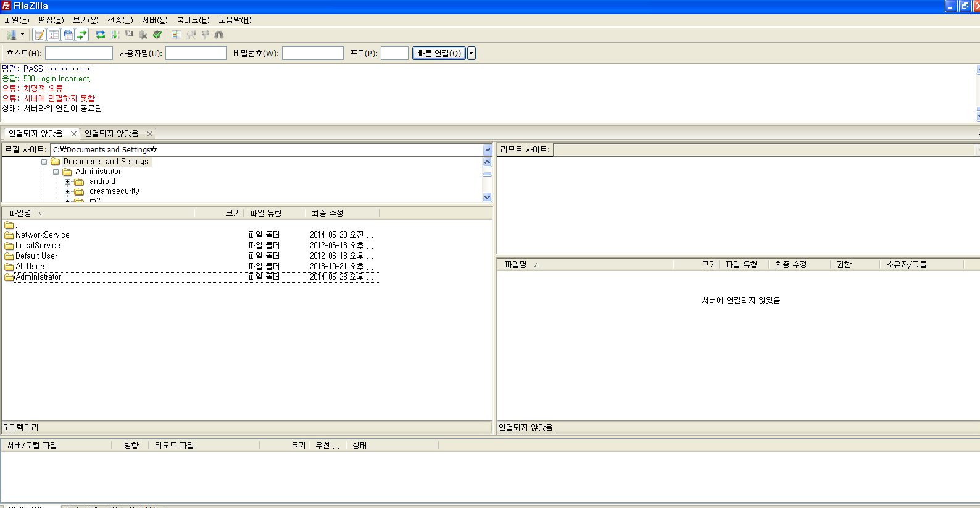Toggle transfer queue display
This screenshot has height=508, width=980.
82,35
